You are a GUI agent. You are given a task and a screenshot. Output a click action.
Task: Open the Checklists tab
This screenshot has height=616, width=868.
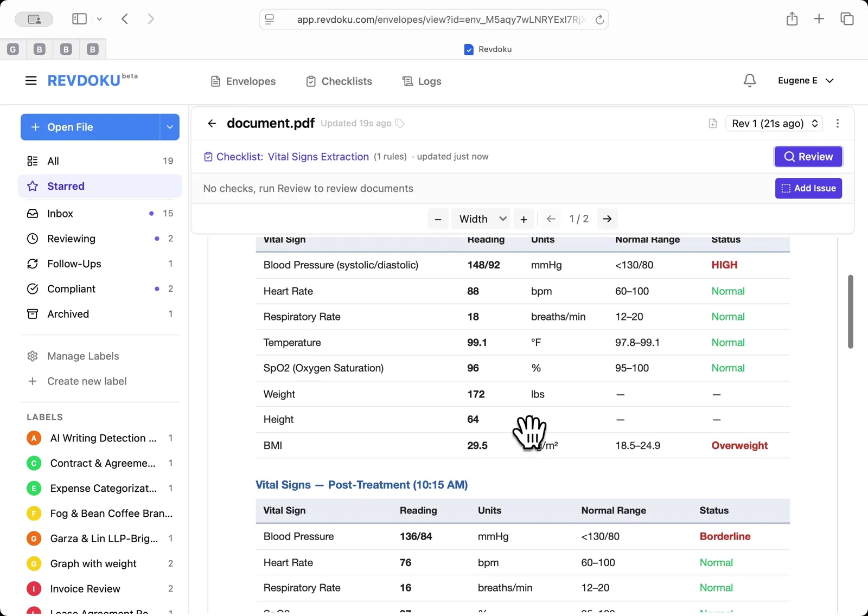[x=339, y=81]
